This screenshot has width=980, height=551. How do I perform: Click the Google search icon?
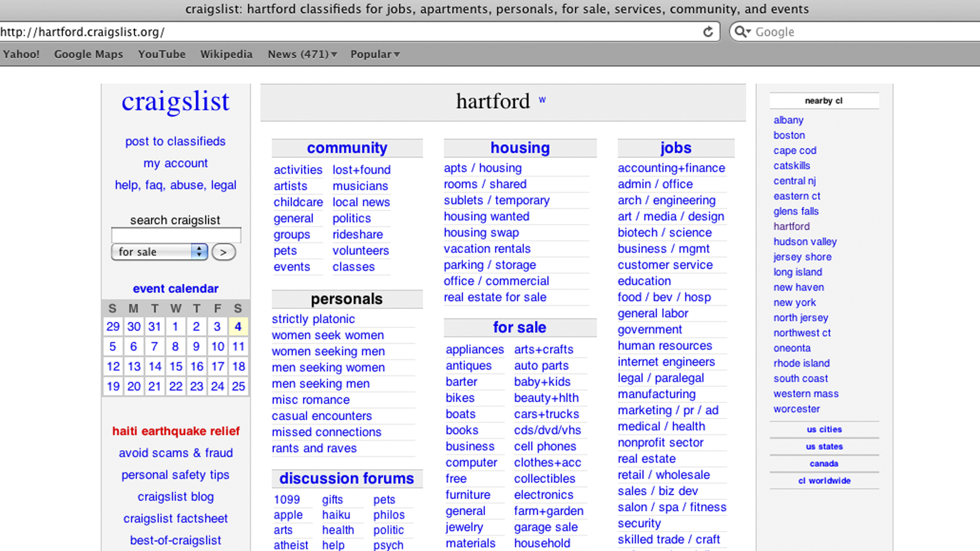click(740, 32)
